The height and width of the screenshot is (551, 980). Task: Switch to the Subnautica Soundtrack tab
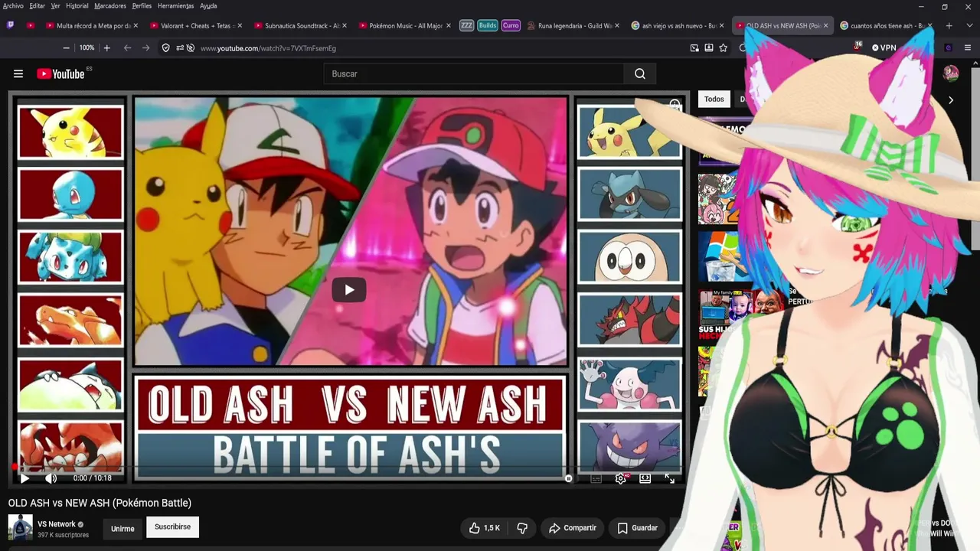pyautogui.click(x=300, y=25)
